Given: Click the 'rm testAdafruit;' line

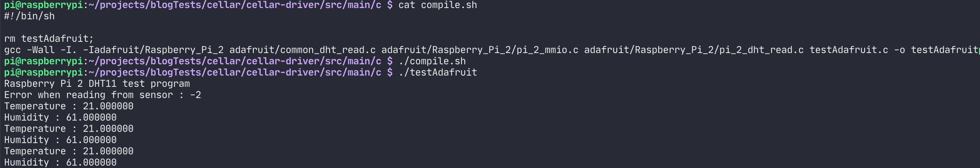Looking at the screenshot, I should [x=49, y=39].
